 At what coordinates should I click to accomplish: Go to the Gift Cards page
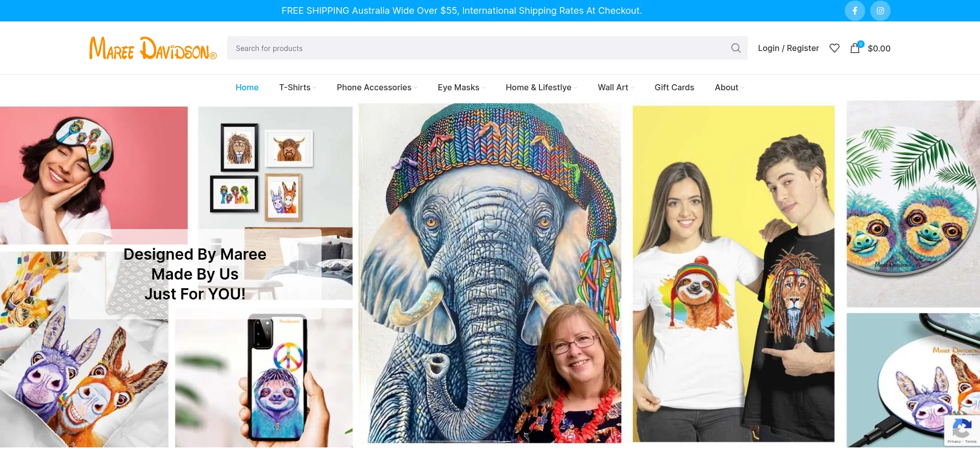674,88
